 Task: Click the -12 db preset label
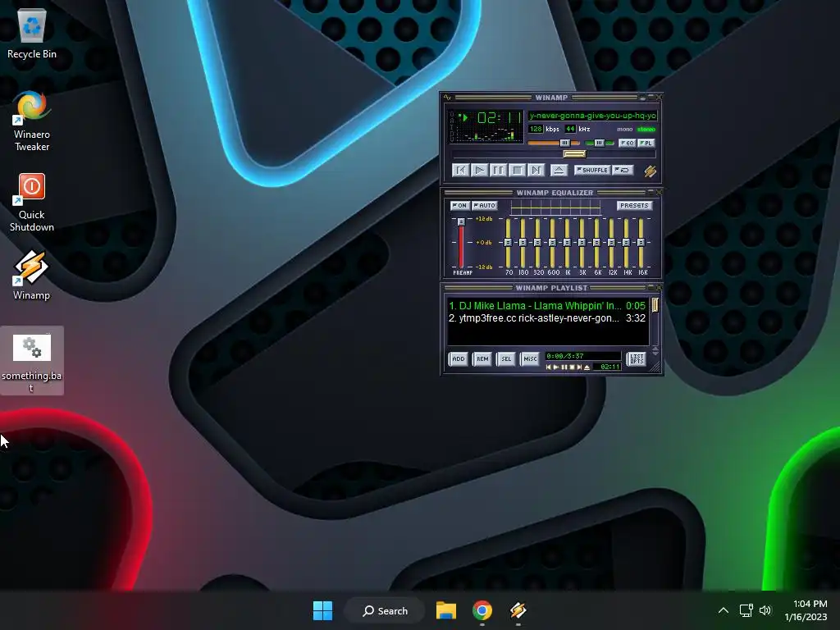[484, 267]
